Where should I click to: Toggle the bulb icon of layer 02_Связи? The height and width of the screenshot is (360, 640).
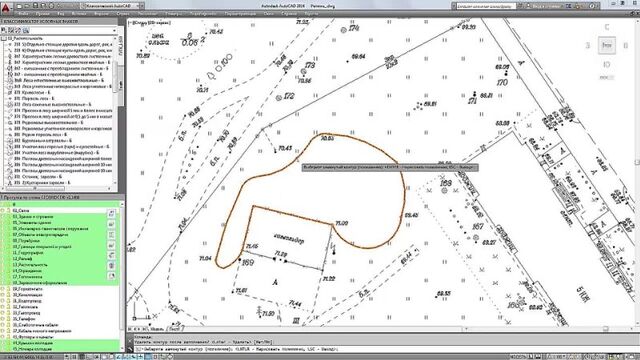(x=3, y=210)
